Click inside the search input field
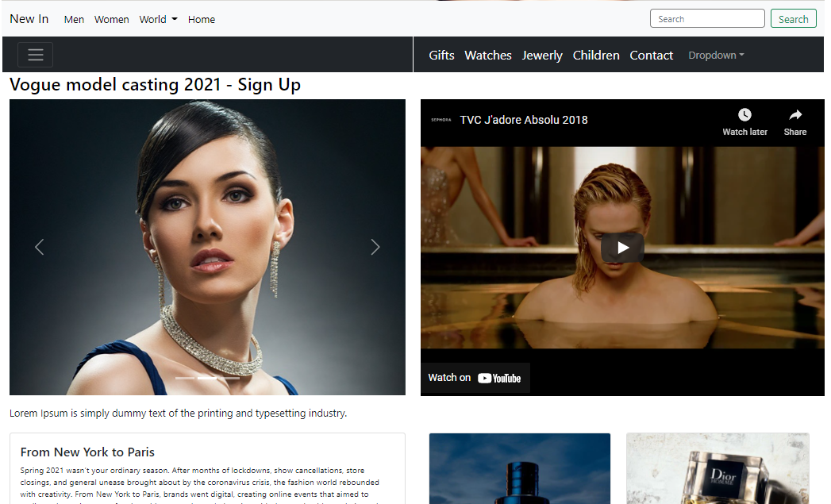831x504 pixels. click(706, 17)
